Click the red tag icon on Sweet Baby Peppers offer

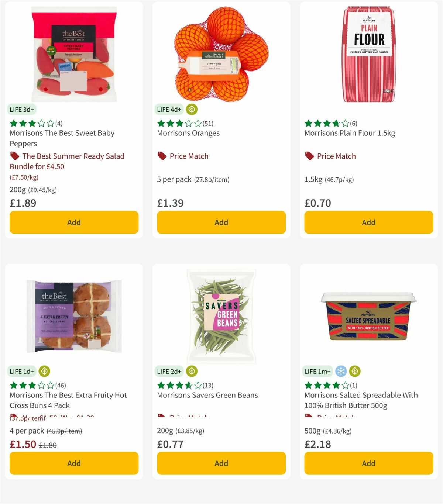(x=14, y=156)
